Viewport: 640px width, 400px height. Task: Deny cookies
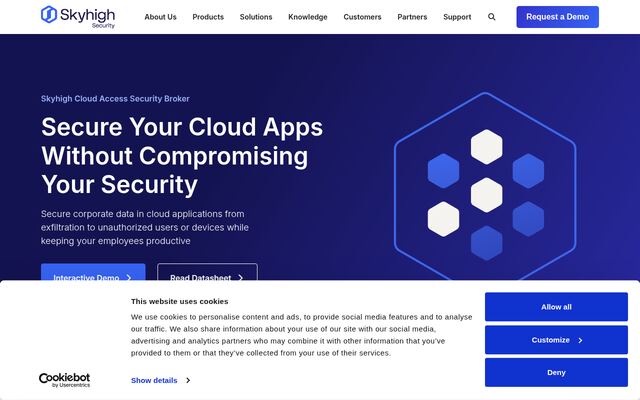click(556, 372)
